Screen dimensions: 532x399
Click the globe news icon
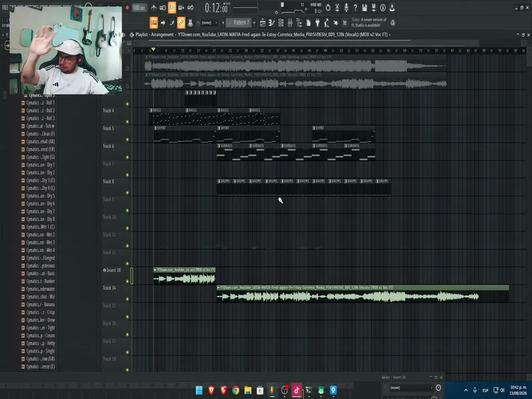[393, 23]
